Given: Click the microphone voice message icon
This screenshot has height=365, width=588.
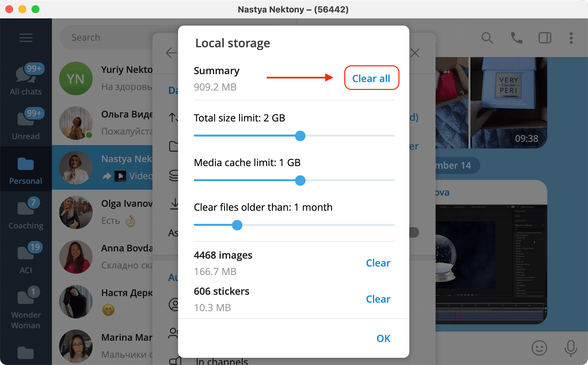Looking at the screenshot, I should click(x=570, y=348).
